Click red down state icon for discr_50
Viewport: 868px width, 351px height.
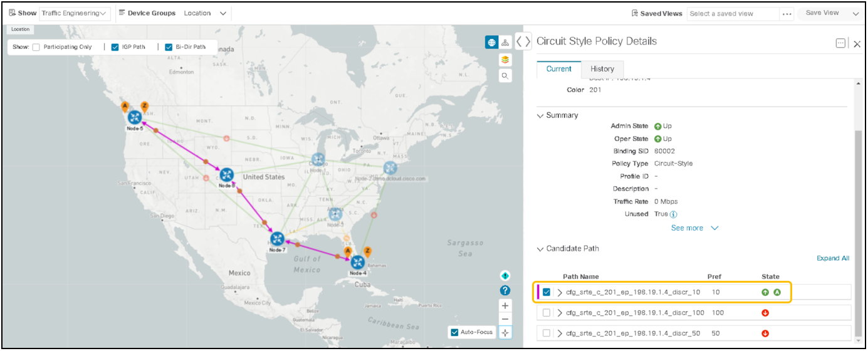[x=765, y=333]
